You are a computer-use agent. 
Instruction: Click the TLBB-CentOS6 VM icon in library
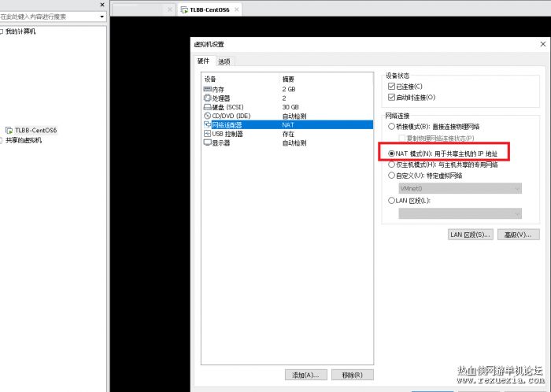pyautogui.click(x=9, y=131)
